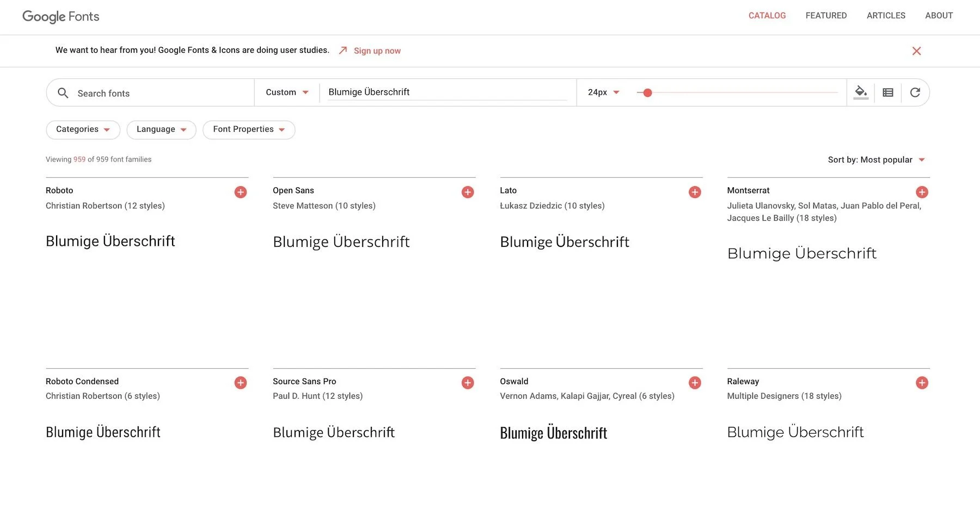Open the Featured navigation tab
The image size is (980, 507).
tap(826, 16)
